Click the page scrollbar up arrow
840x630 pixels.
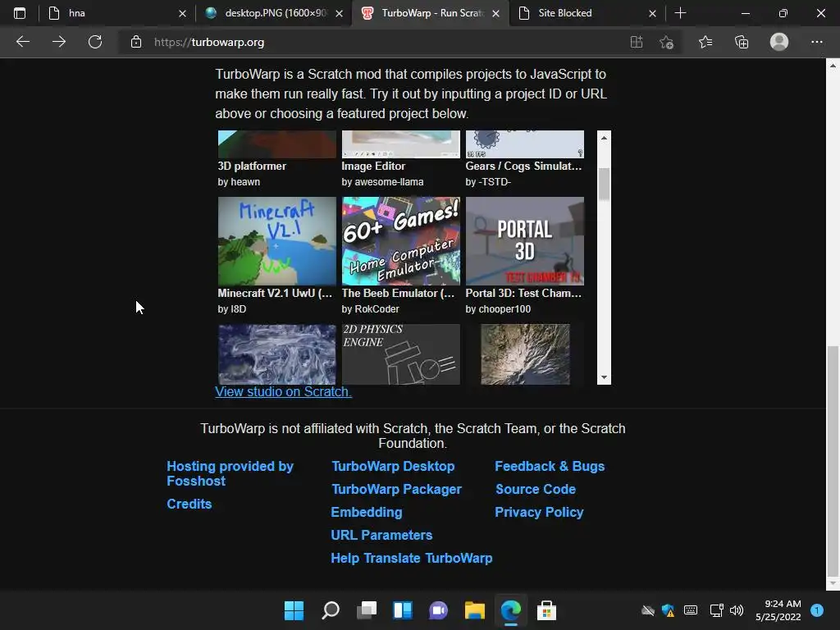pyautogui.click(x=833, y=66)
